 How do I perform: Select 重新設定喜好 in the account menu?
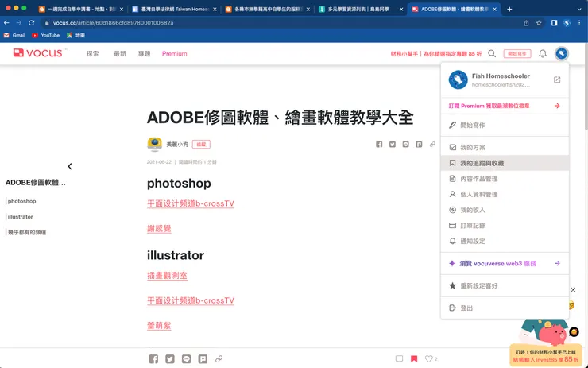[x=505, y=286]
